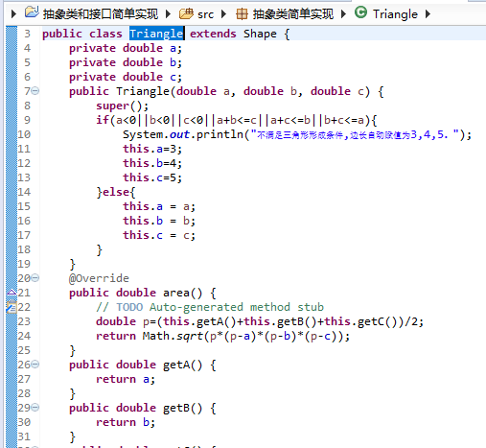Click the src source folder icon
The height and width of the screenshot is (448, 486).
[186, 13]
